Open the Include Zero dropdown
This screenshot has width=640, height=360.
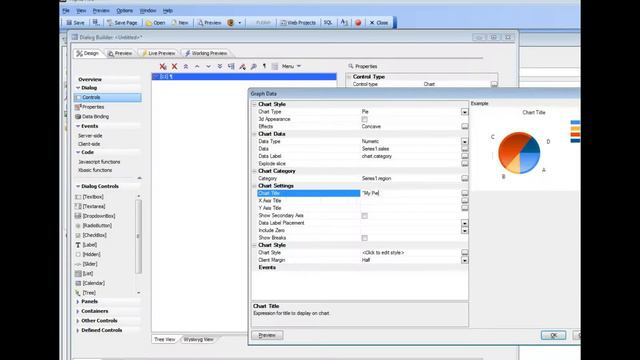[464, 231]
